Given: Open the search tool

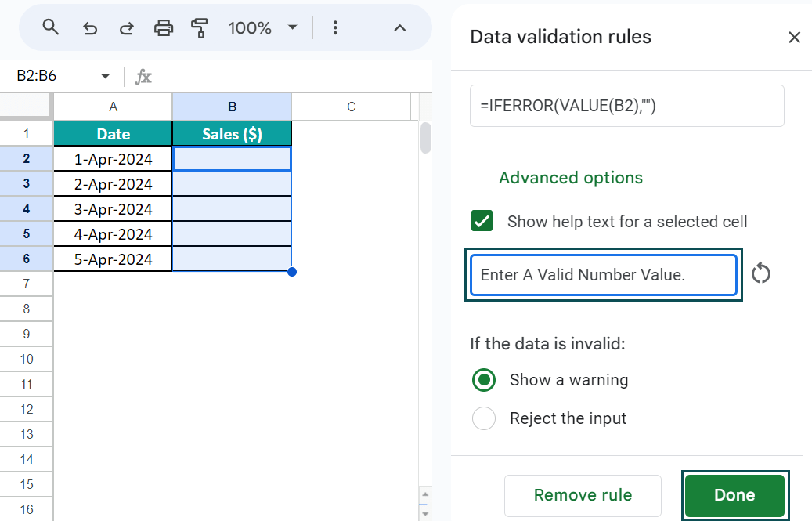Looking at the screenshot, I should [x=50, y=27].
